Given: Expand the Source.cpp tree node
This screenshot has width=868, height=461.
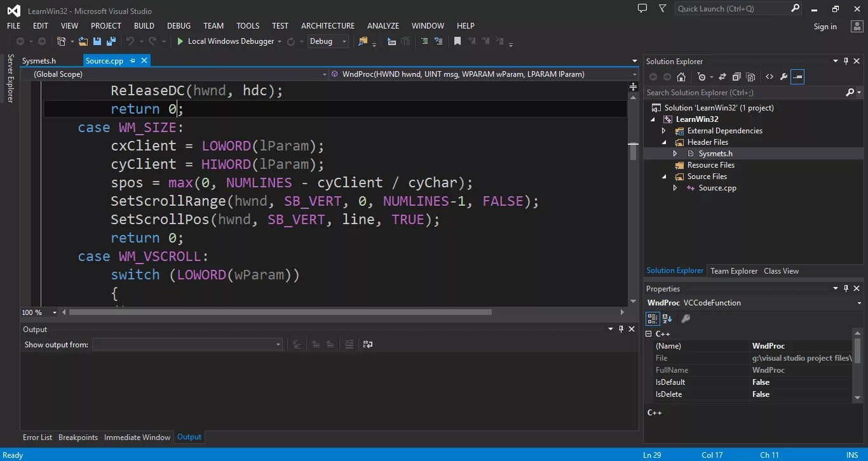Looking at the screenshot, I should click(675, 188).
